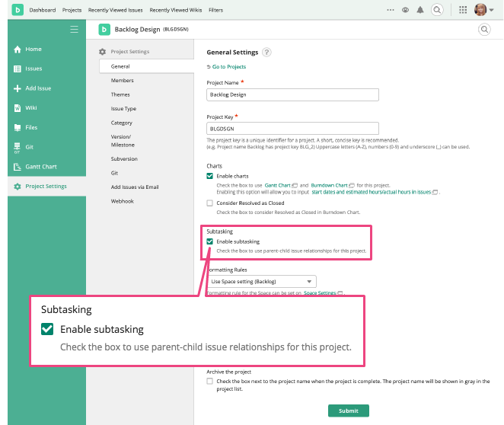Open help question mark for General Settings
The image size is (504, 425).
[266, 52]
